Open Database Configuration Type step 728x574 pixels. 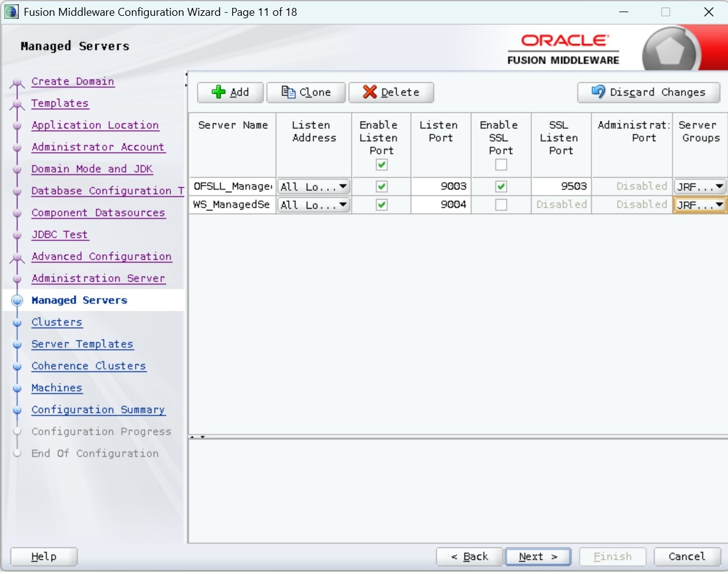pos(108,190)
